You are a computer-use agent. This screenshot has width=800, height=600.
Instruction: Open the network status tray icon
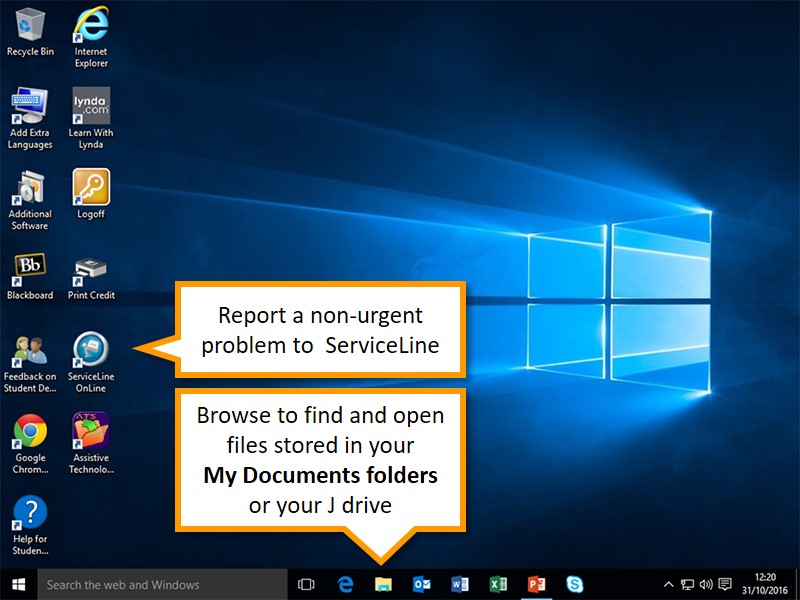pos(687,585)
